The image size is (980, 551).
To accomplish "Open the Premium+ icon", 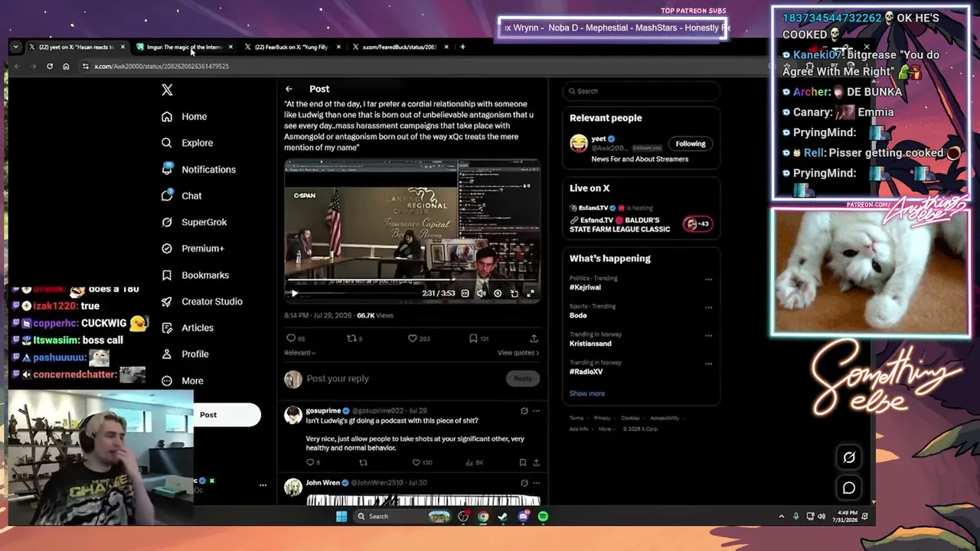I will tap(167, 249).
